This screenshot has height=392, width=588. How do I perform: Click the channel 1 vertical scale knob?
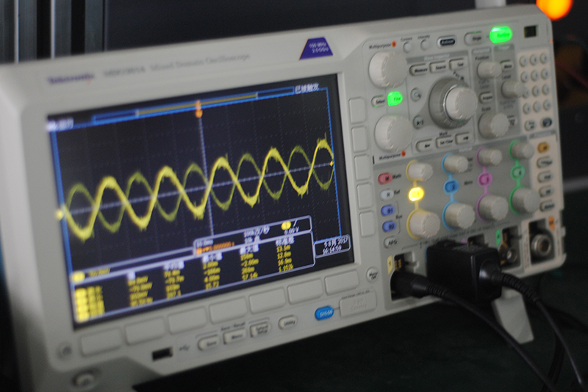(x=424, y=224)
